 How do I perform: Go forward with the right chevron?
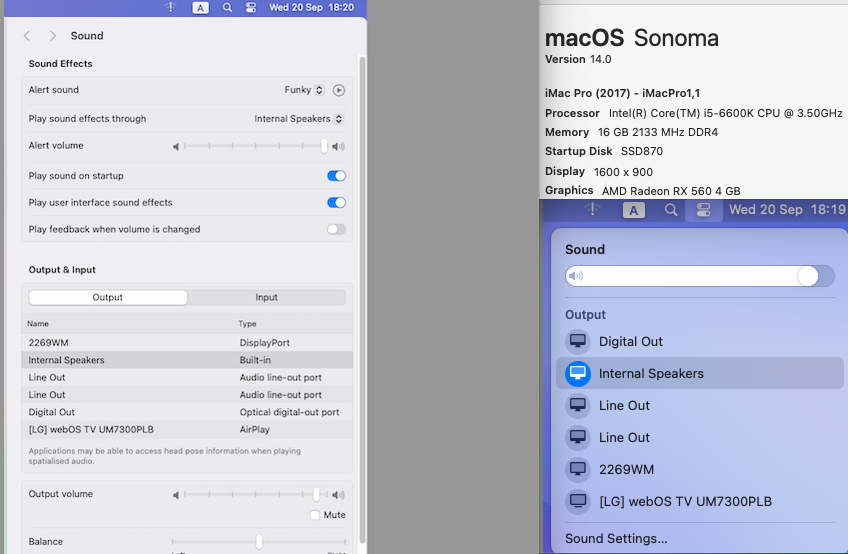52,36
